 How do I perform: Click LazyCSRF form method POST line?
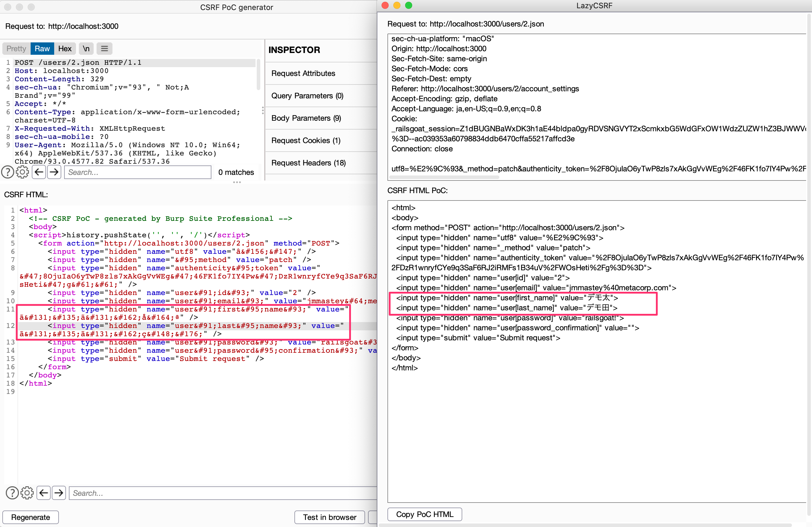(x=508, y=228)
